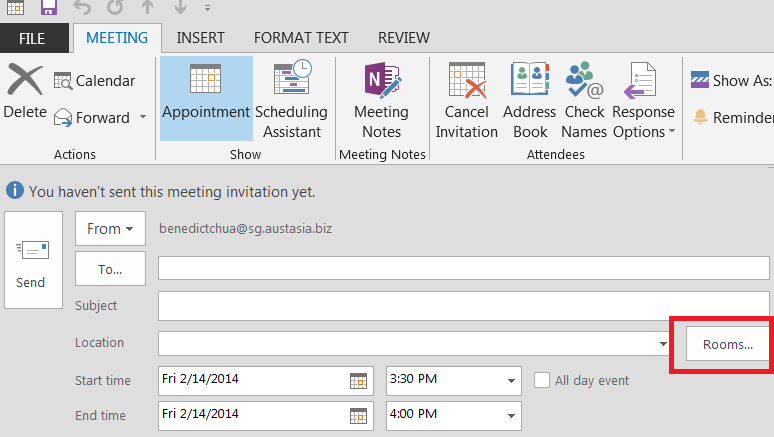Expand the 3:30 PM start time dropdown
The height and width of the screenshot is (437, 774).
[511, 381]
